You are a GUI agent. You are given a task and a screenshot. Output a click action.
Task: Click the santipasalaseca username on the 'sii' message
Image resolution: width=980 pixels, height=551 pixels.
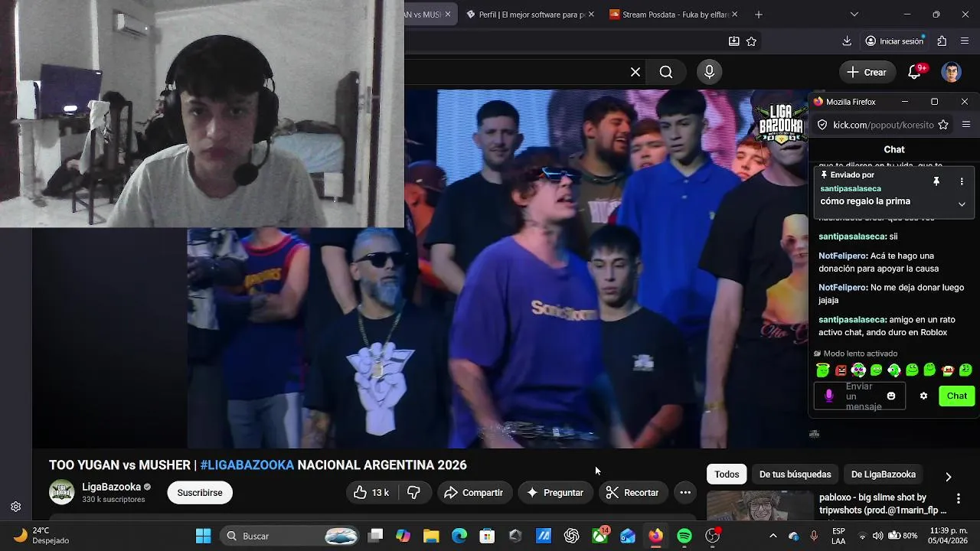click(x=852, y=236)
